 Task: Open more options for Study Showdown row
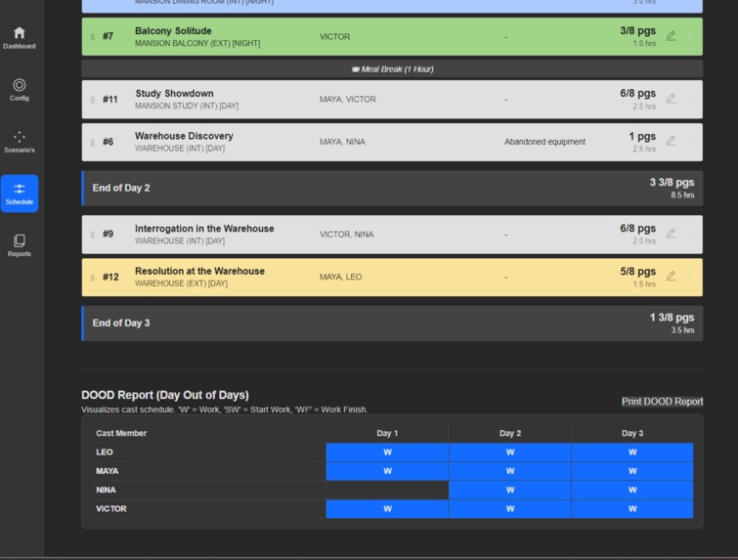(690, 99)
